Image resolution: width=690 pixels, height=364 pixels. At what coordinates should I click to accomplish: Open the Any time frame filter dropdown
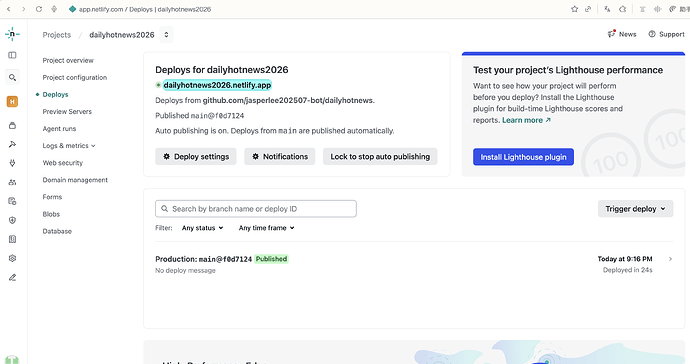pyautogui.click(x=267, y=228)
